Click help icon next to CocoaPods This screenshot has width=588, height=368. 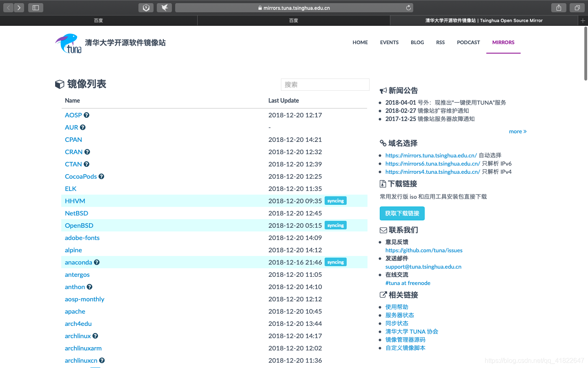(101, 177)
